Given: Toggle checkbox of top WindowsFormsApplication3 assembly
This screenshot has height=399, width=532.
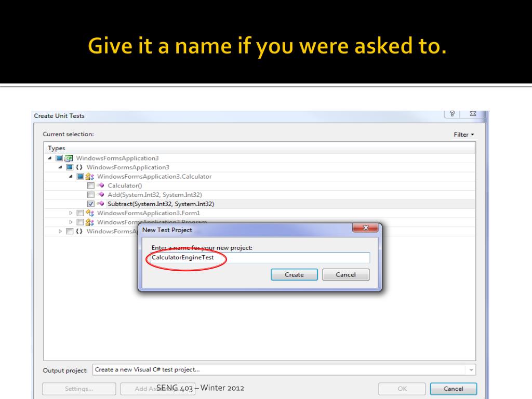Looking at the screenshot, I should (59, 158).
